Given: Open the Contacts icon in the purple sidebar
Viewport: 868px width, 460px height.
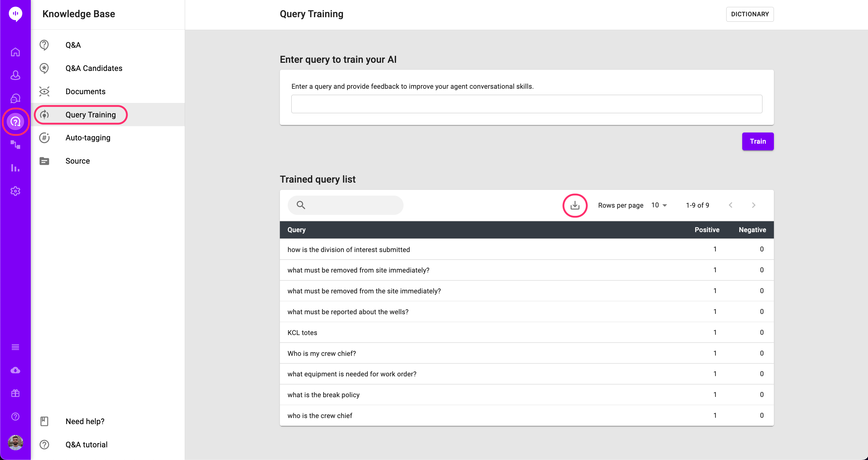Looking at the screenshot, I should click(x=15, y=75).
